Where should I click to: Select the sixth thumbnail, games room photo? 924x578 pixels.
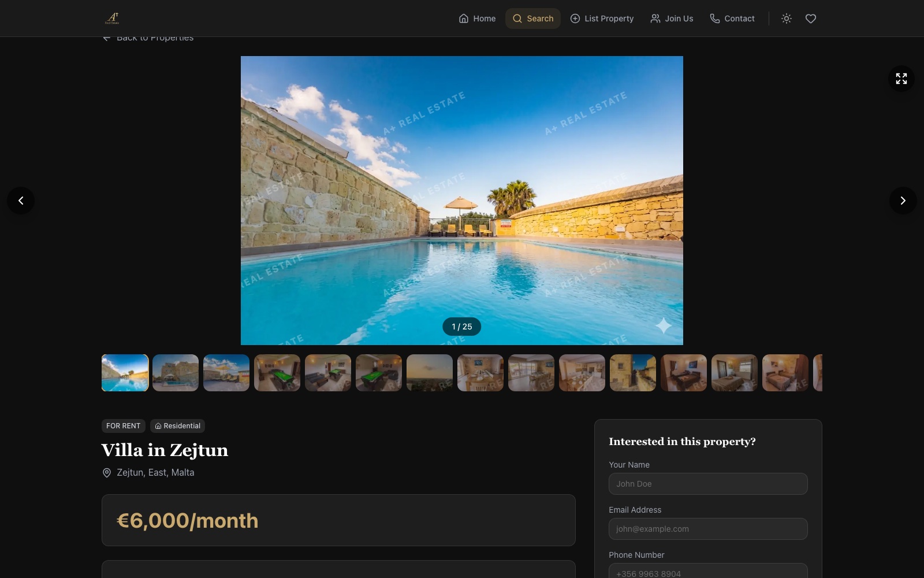379,373
